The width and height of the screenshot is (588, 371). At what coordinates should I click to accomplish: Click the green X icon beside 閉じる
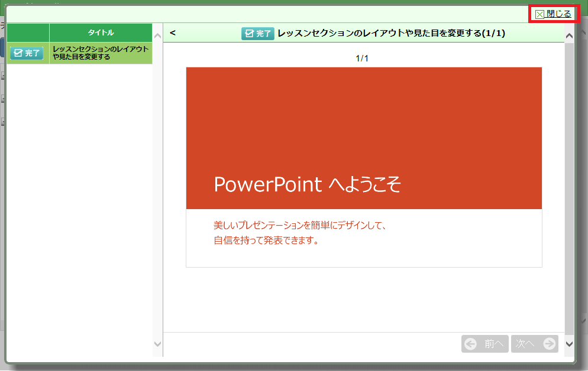pyautogui.click(x=539, y=15)
